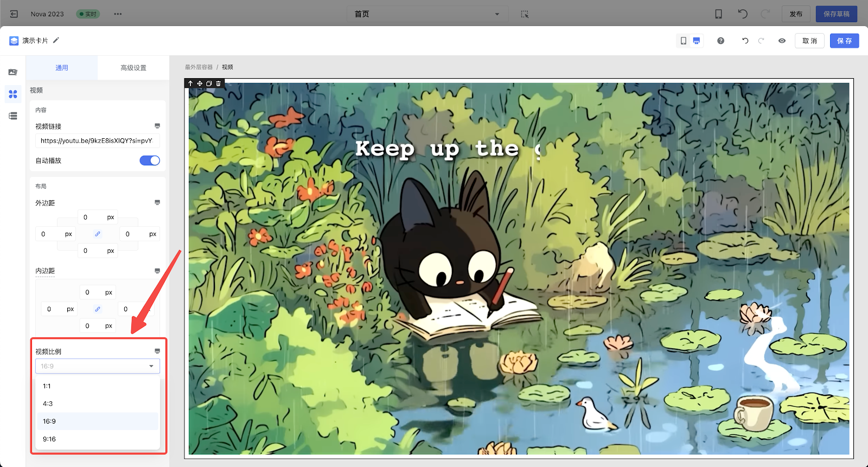868x467 pixels.
Task: Click the redo arrow next to the eye icon
Action: click(x=761, y=41)
